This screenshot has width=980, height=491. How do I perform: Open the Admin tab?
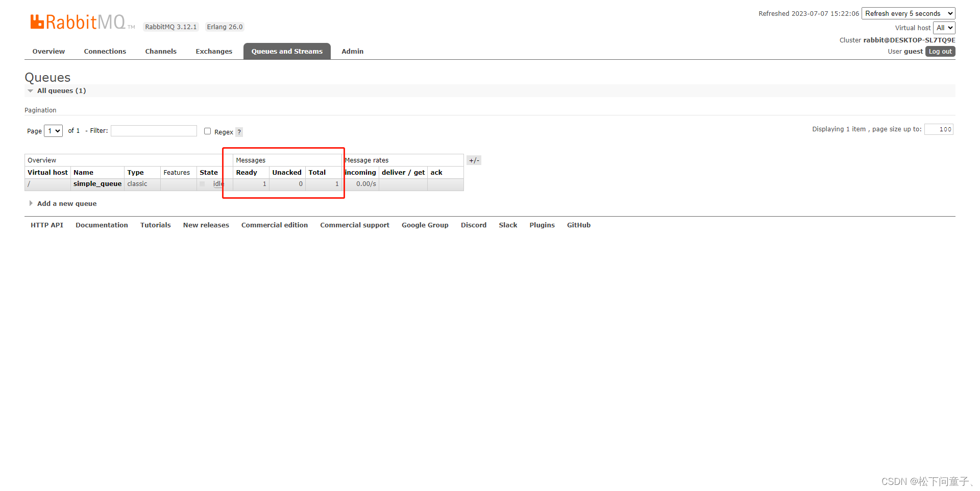click(x=353, y=52)
